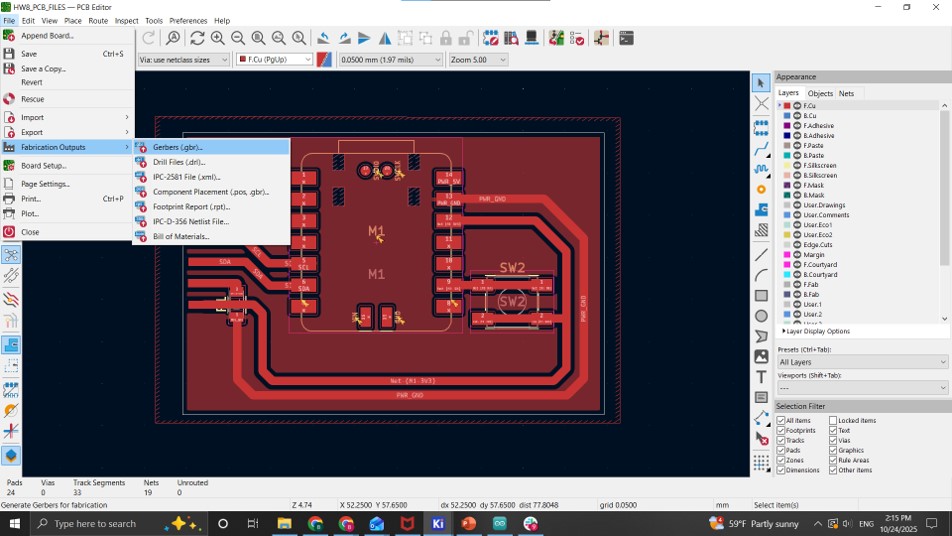Uncheck the Footprints selection filter
This screenshot has height=536, width=952.
[781, 430]
